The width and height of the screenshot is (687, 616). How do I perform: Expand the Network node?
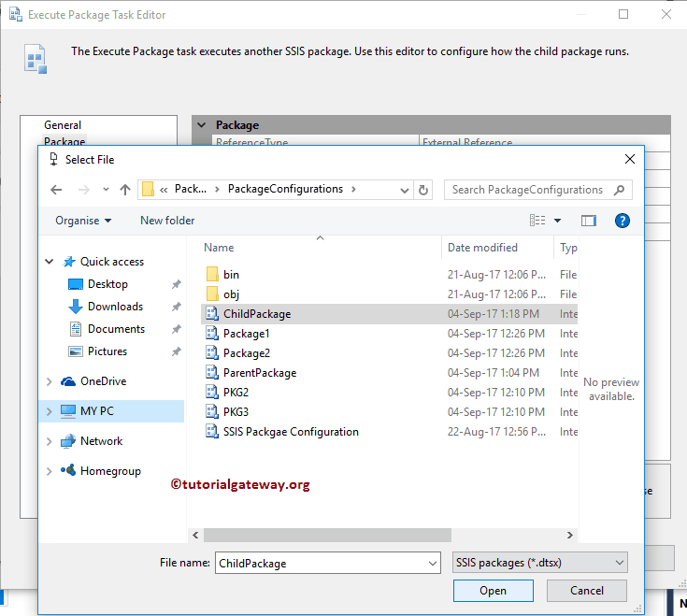pos(49,441)
